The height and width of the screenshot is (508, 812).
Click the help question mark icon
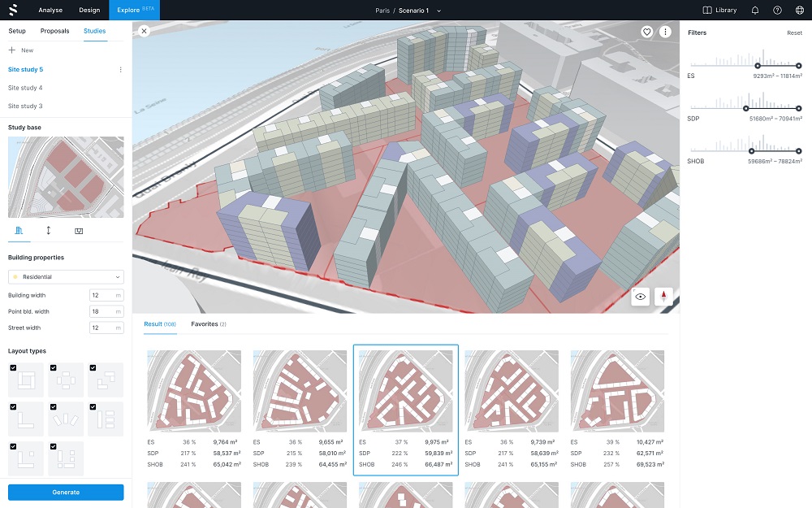[x=777, y=10]
